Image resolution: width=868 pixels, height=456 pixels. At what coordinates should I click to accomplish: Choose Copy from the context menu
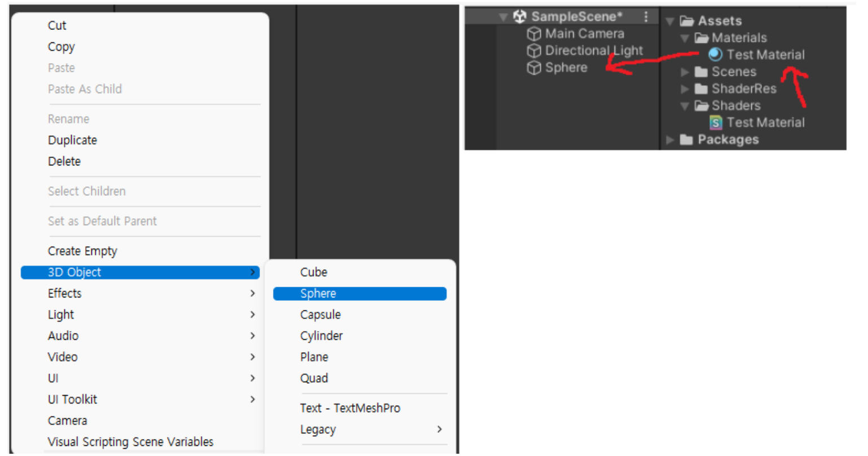(61, 47)
